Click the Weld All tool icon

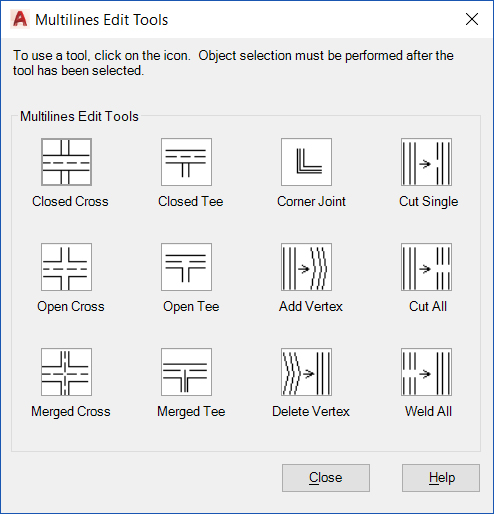click(x=426, y=372)
